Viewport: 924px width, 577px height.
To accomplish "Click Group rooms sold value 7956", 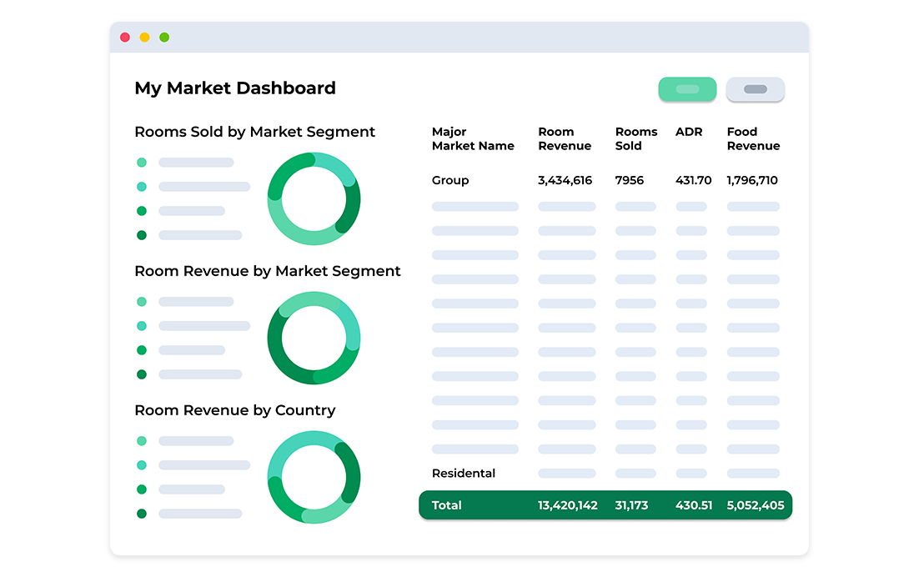I will coord(630,180).
